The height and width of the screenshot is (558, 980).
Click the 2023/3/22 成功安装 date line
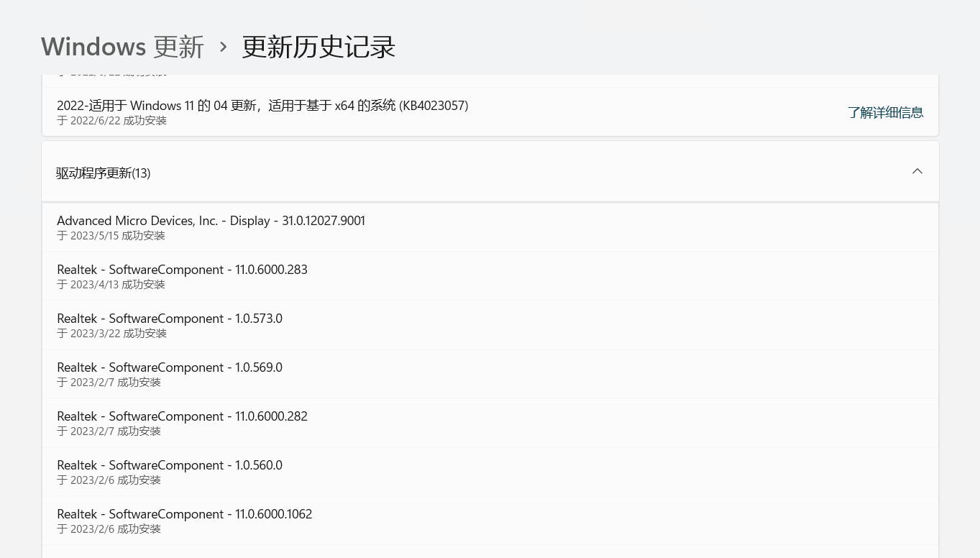(x=111, y=334)
